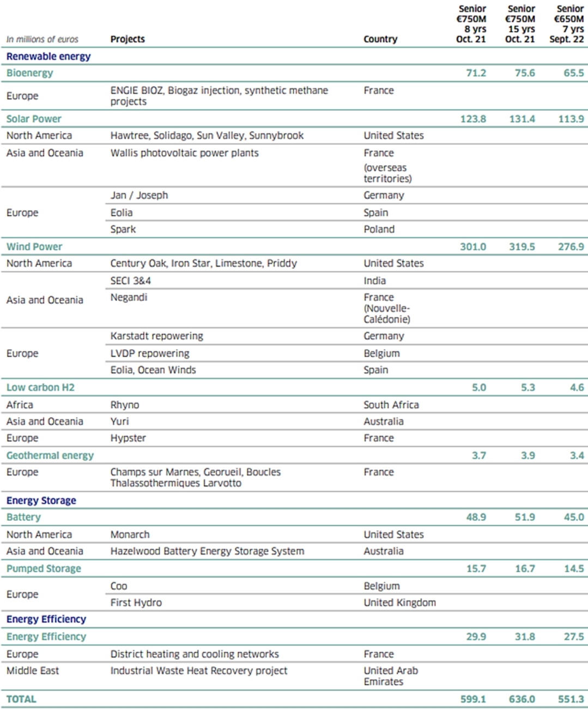Viewport: 588px width, 709px height.
Task: Select the Low carbon H2 heading
Action: click(x=31, y=387)
